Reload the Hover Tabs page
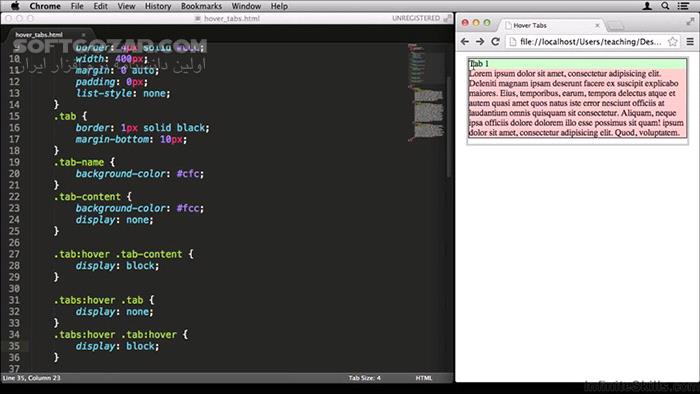The image size is (700, 394). (x=495, y=41)
